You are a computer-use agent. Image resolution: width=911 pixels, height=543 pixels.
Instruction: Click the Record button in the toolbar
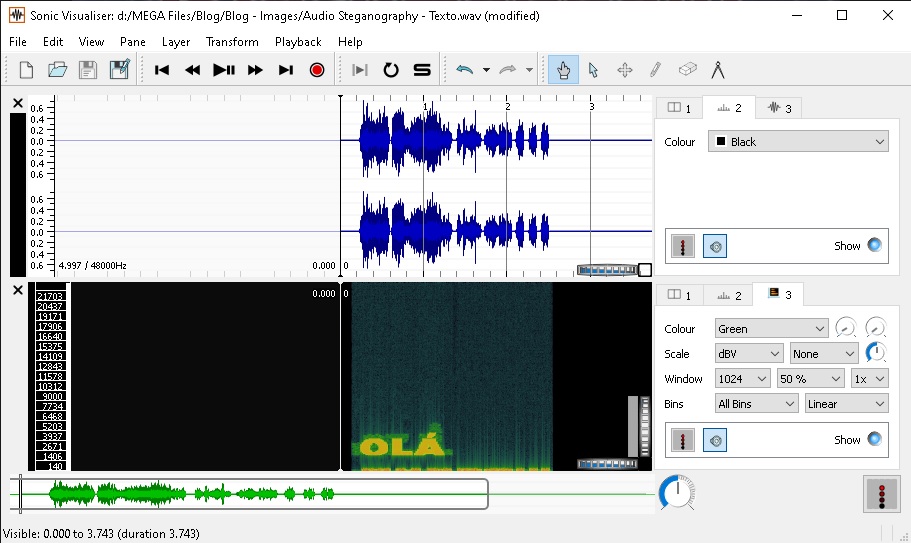[x=317, y=70]
